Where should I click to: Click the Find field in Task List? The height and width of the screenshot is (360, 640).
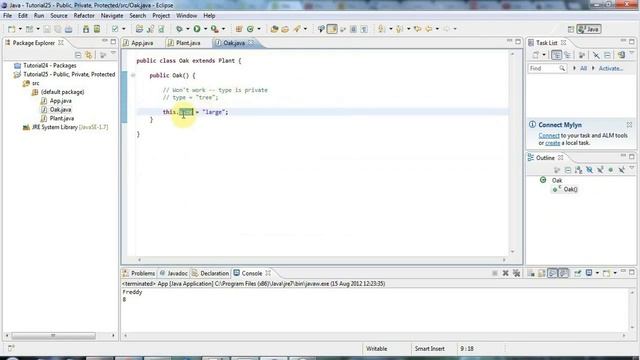[547, 69]
